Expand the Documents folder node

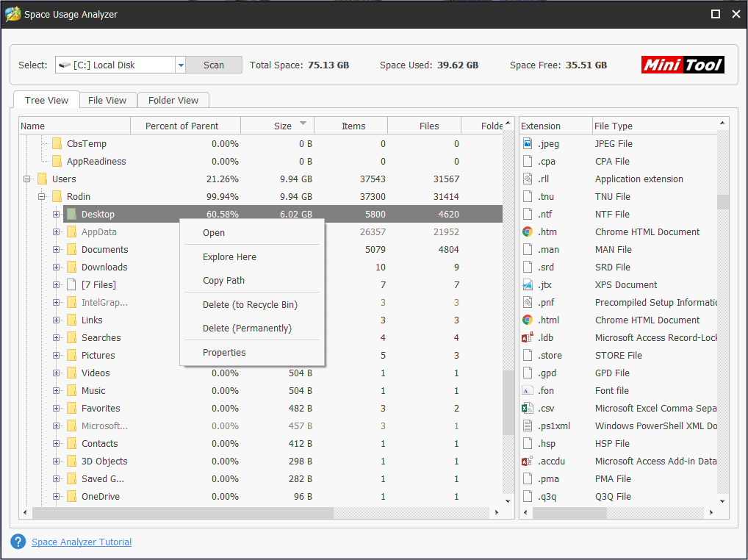click(57, 249)
